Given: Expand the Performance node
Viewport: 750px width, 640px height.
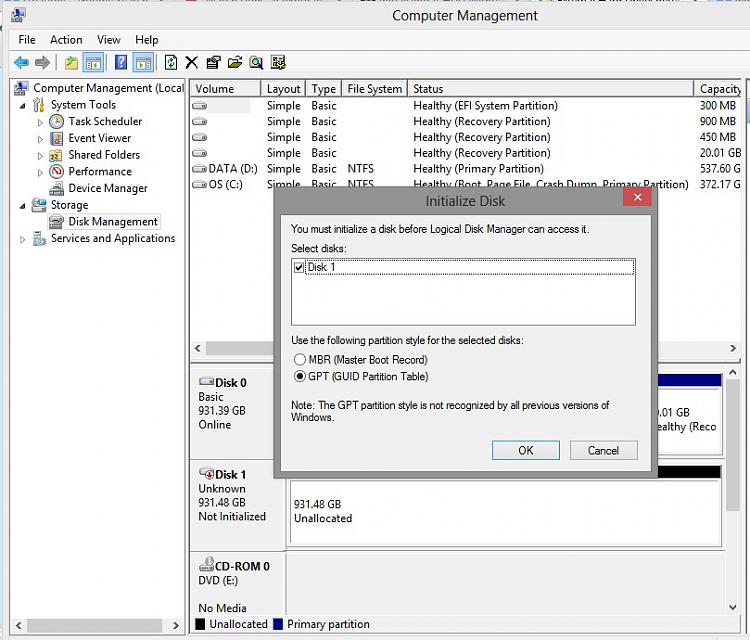Looking at the screenshot, I should tap(40, 173).
